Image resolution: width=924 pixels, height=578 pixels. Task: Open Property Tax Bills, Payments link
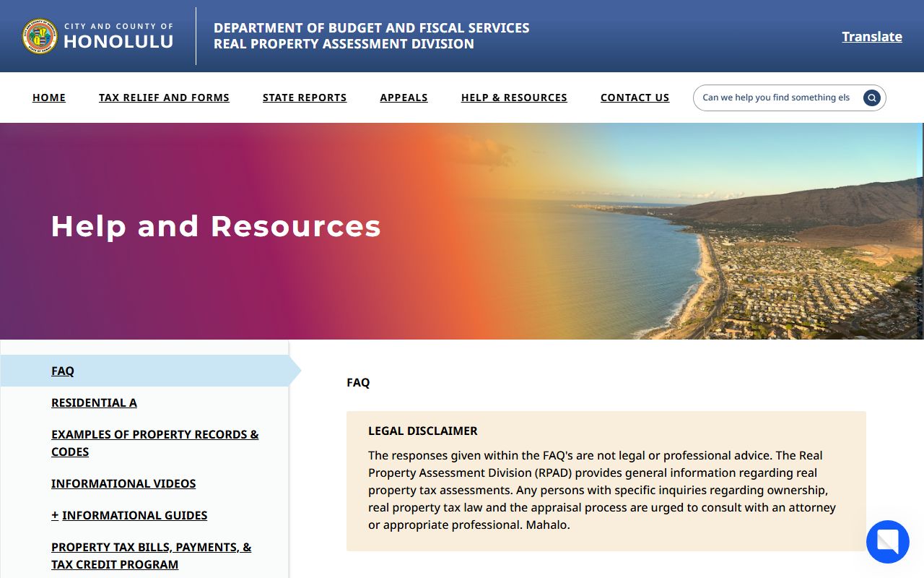152,556
